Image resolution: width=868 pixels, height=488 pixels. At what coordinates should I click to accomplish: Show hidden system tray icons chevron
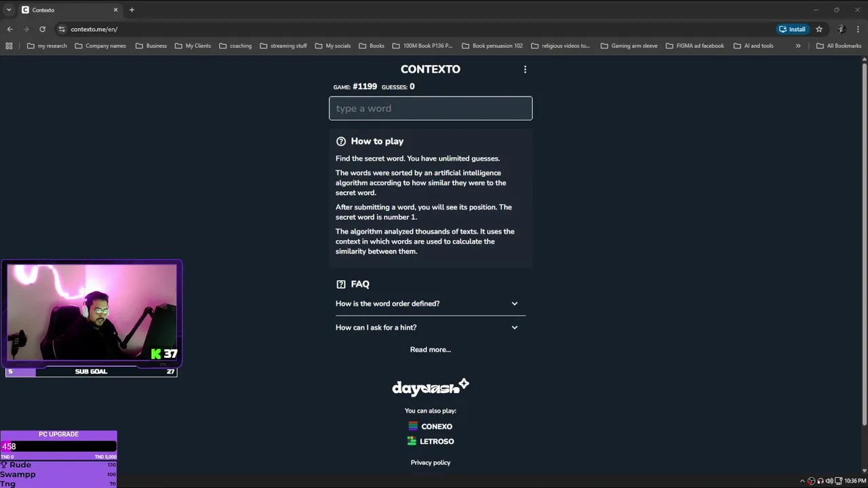[x=802, y=481]
